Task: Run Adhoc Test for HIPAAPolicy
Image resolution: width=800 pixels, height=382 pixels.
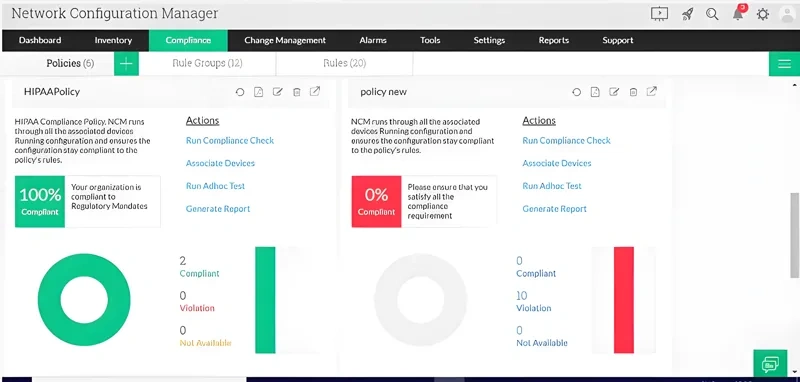Action: point(215,186)
